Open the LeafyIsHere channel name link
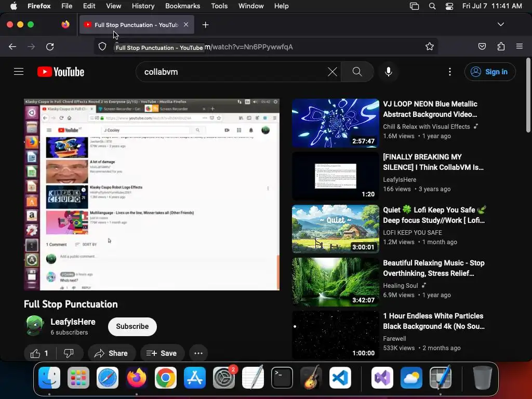532x399 pixels. (73, 322)
